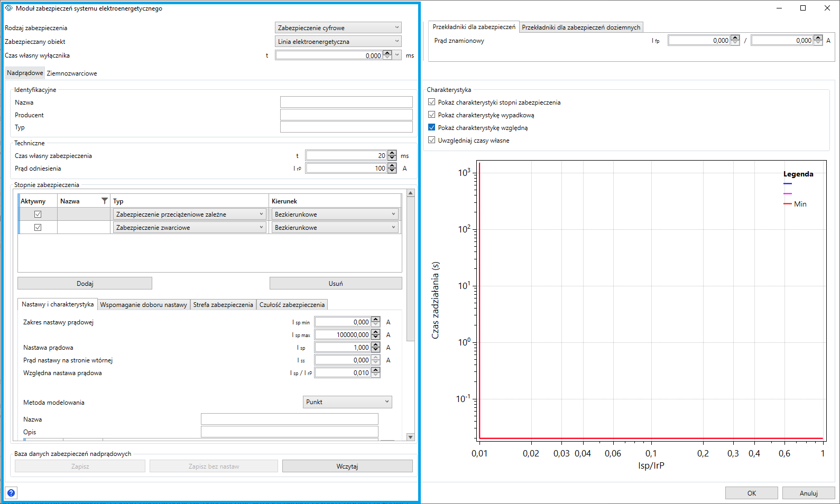Toggle Pokaż charakterystyki stopni zabezpieczenia checkbox

tap(431, 102)
